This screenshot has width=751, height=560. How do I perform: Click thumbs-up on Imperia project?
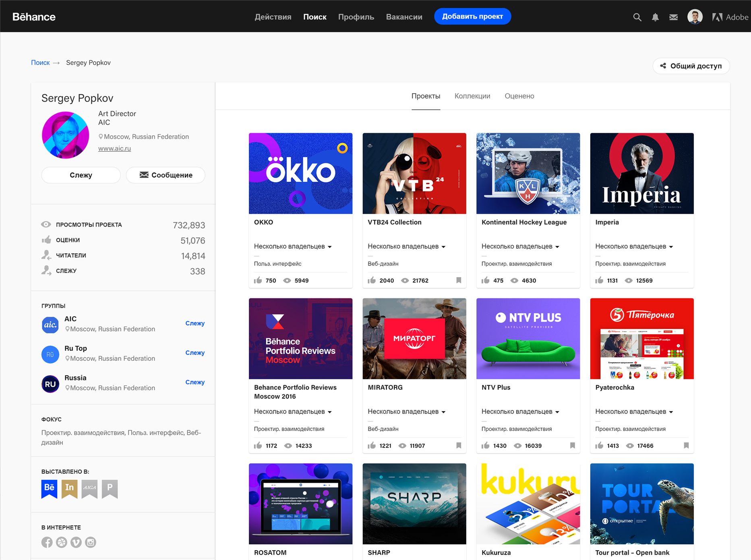pyautogui.click(x=600, y=280)
